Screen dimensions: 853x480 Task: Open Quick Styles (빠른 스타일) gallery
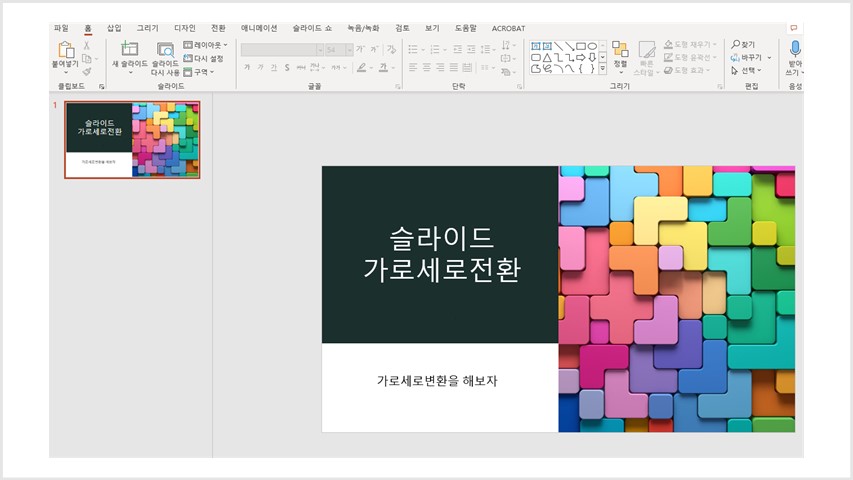(x=646, y=58)
